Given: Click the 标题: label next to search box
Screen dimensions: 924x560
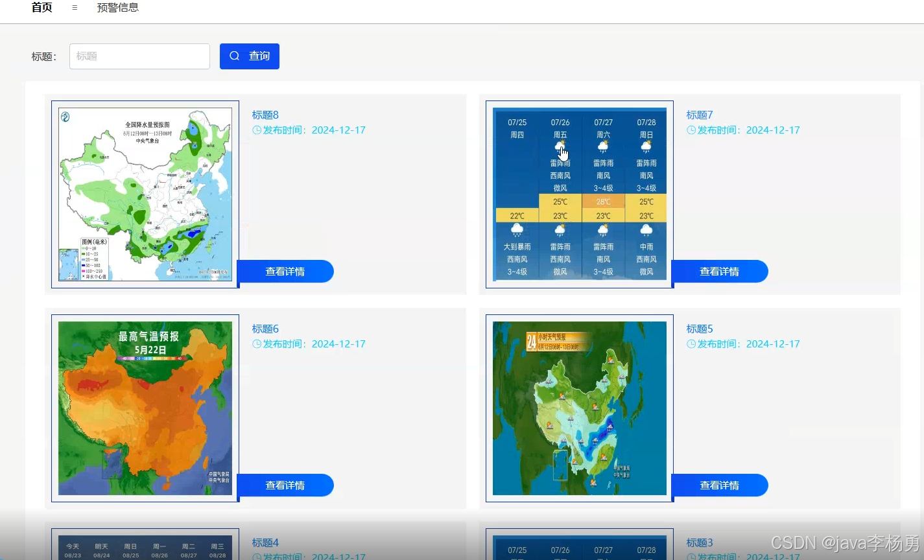Looking at the screenshot, I should point(44,57).
